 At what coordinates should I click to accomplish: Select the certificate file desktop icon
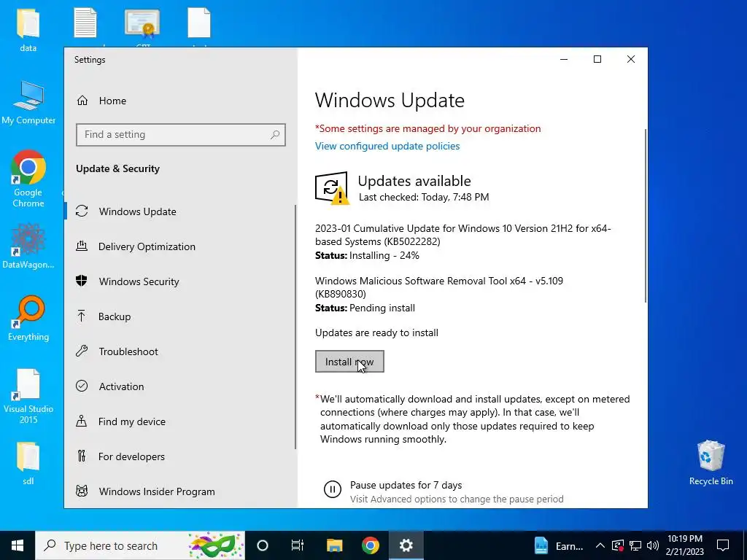coord(142,23)
